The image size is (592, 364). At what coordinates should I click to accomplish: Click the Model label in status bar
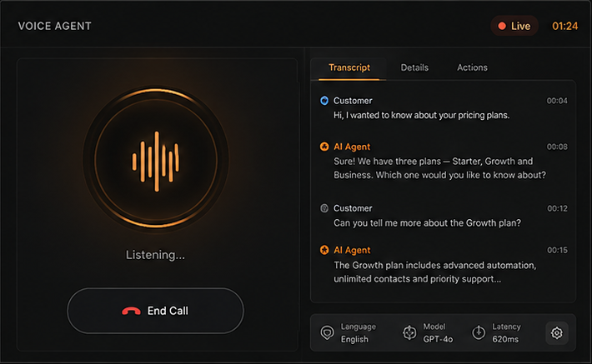point(434,327)
